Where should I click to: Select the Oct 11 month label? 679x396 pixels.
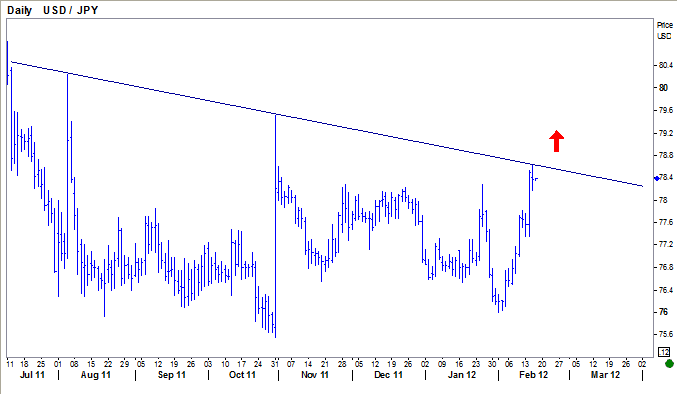tap(242, 375)
